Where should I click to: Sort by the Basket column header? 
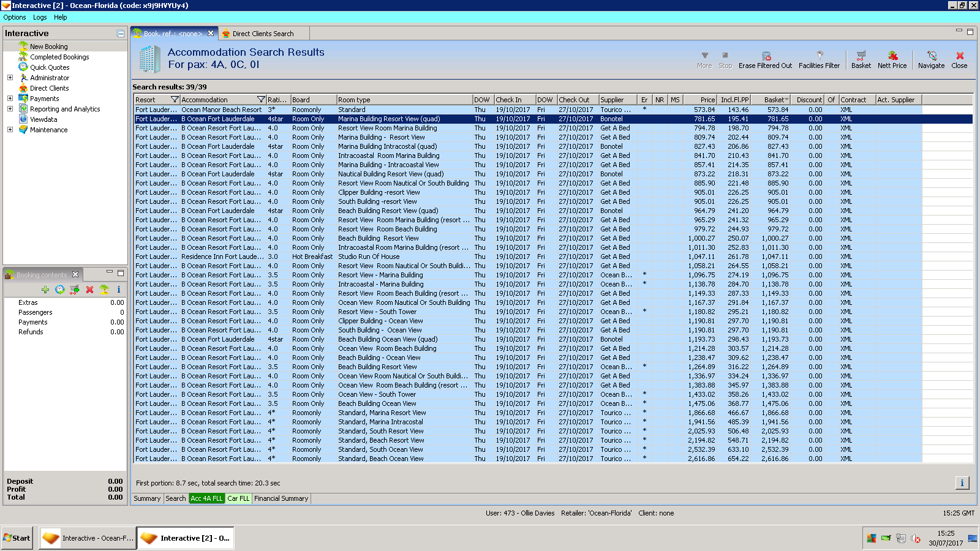774,100
